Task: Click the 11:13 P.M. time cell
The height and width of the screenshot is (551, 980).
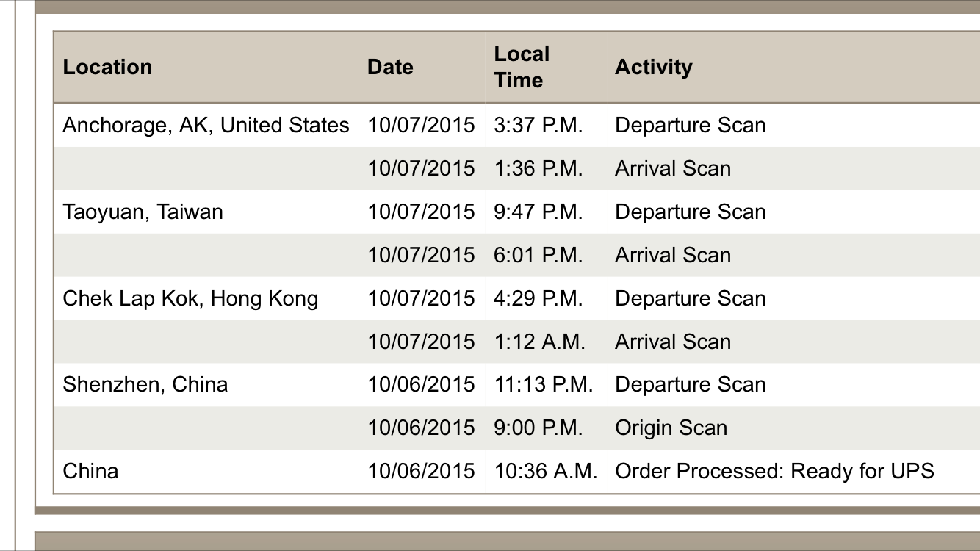Action: pos(544,384)
